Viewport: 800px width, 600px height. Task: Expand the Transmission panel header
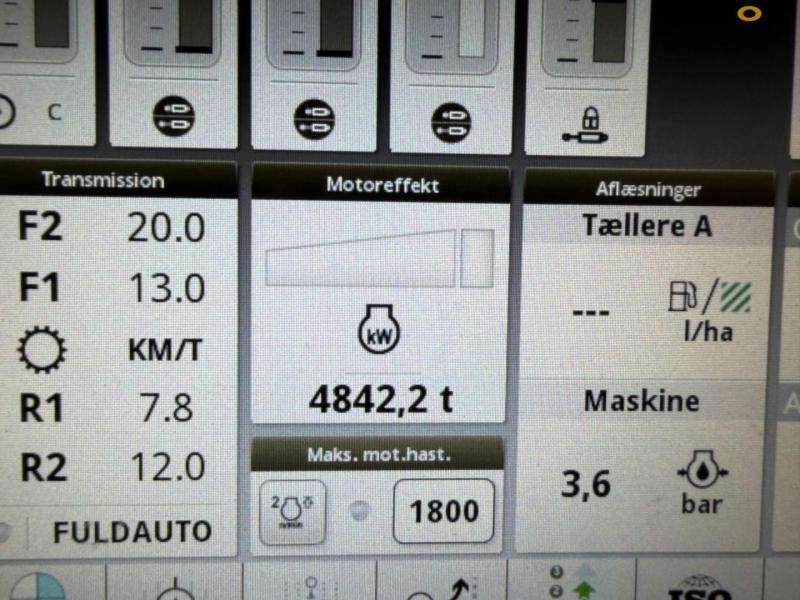click(103, 180)
